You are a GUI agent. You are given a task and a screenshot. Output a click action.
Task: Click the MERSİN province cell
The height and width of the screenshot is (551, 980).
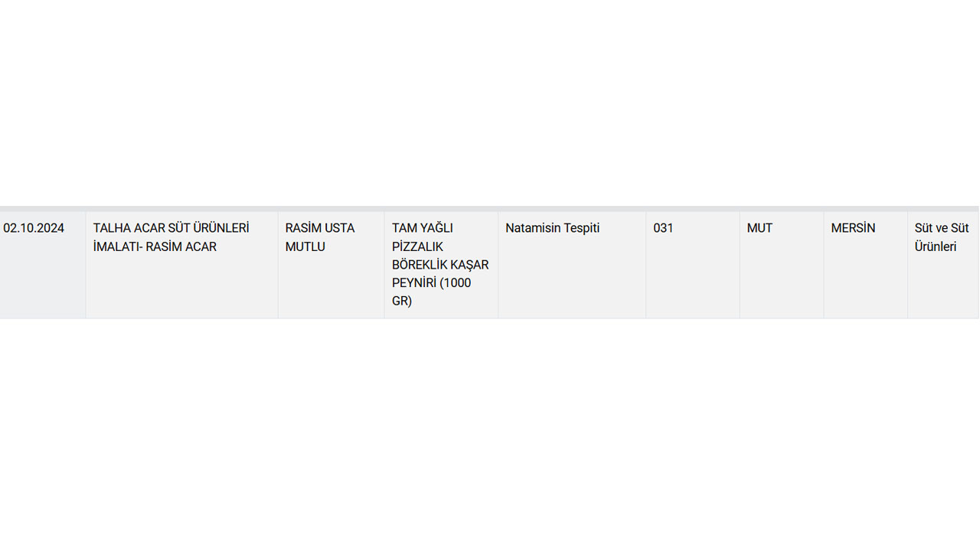click(853, 228)
